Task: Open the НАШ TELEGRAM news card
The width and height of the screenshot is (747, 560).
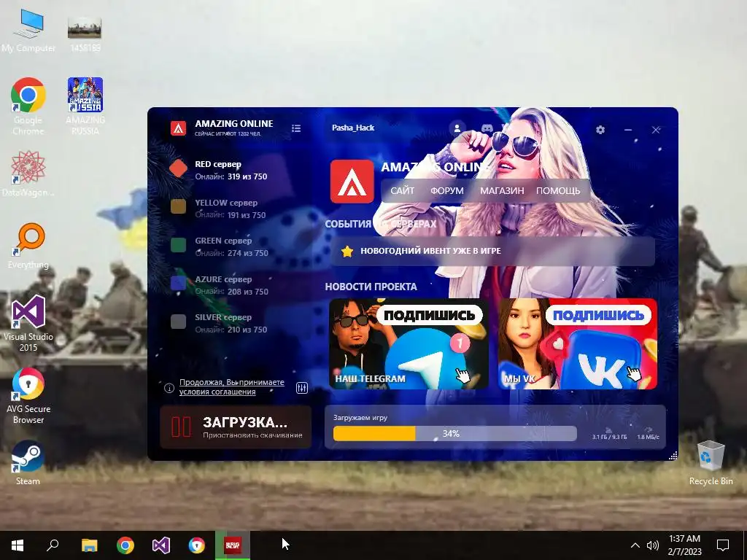Action: coord(409,344)
